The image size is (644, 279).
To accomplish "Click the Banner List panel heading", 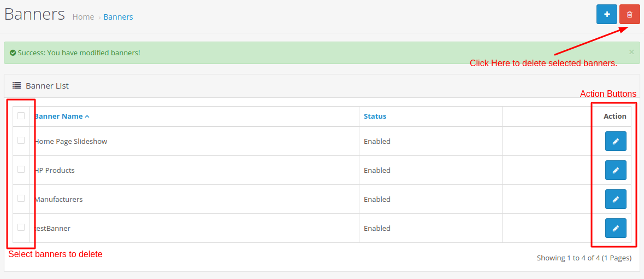I will [x=47, y=85].
